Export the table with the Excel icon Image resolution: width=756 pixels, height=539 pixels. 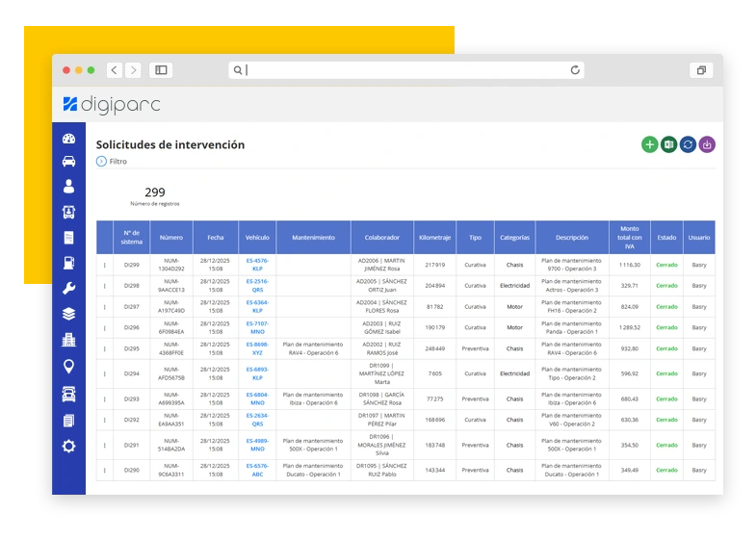pos(668,144)
